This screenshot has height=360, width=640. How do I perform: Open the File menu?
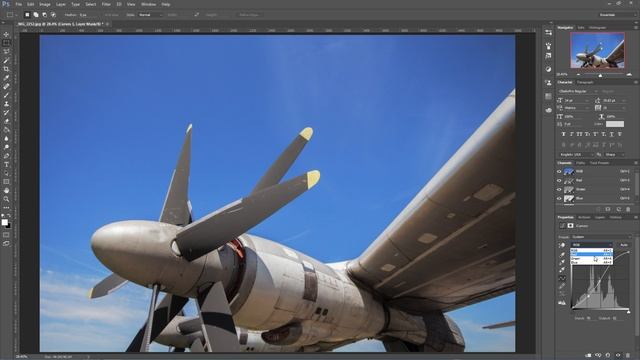click(19, 4)
